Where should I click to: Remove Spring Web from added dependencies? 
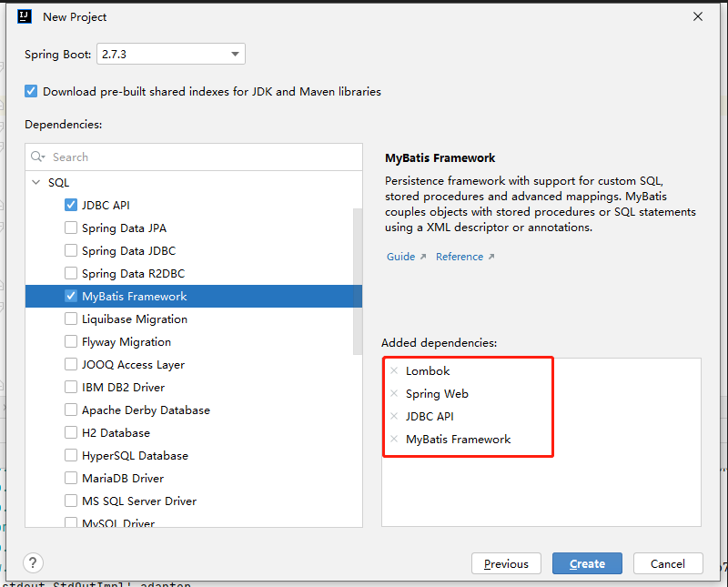(x=393, y=393)
